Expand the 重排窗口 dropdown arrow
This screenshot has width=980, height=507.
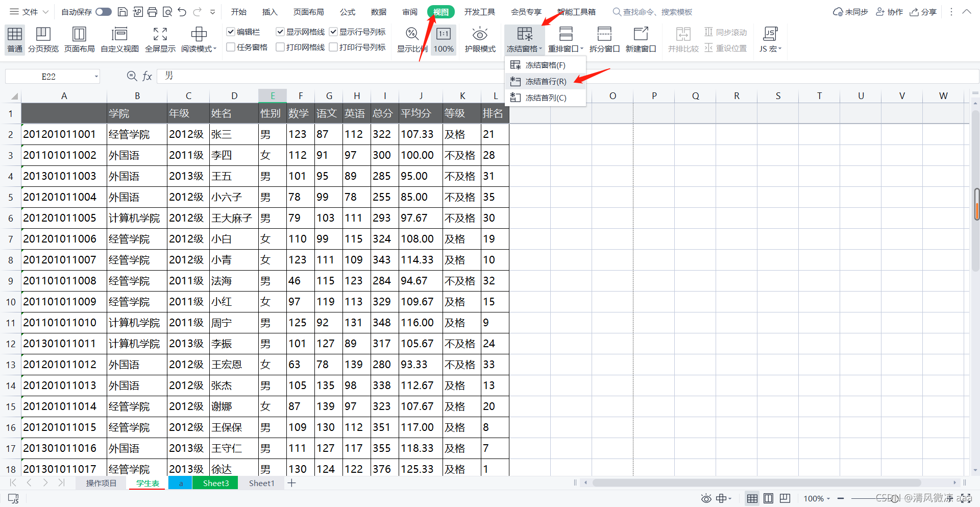click(x=581, y=49)
